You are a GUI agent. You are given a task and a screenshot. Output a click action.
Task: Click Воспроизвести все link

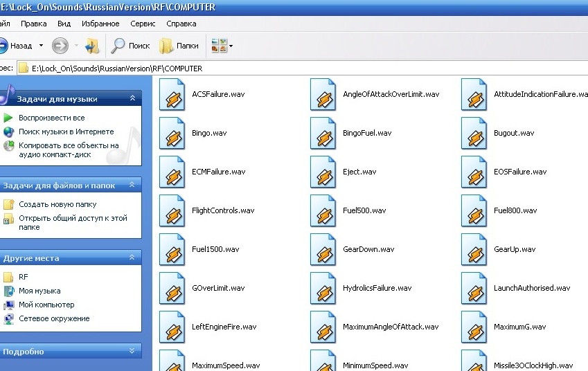pyautogui.click(x=52, y=118)
